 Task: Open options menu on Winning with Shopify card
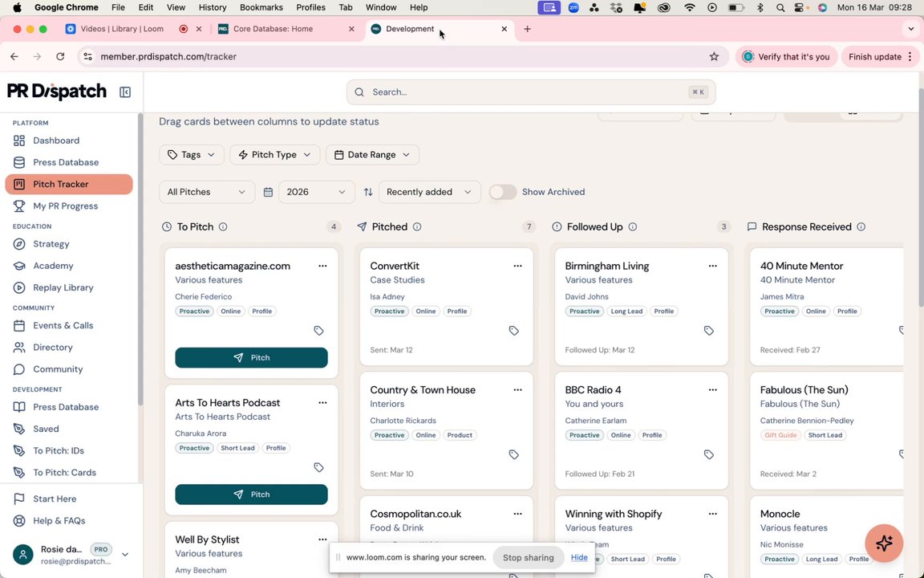(x=713, y=514)
